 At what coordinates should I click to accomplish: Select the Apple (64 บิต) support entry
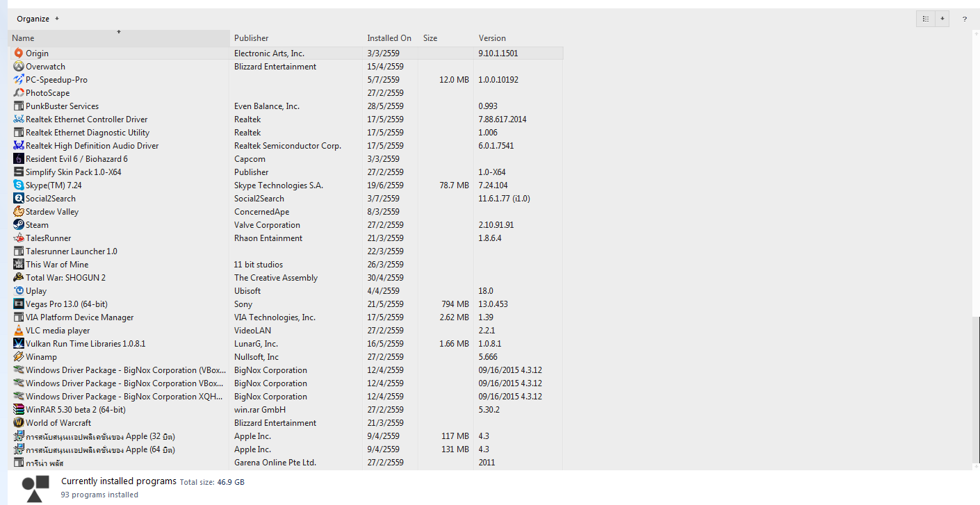coord(286,449)
